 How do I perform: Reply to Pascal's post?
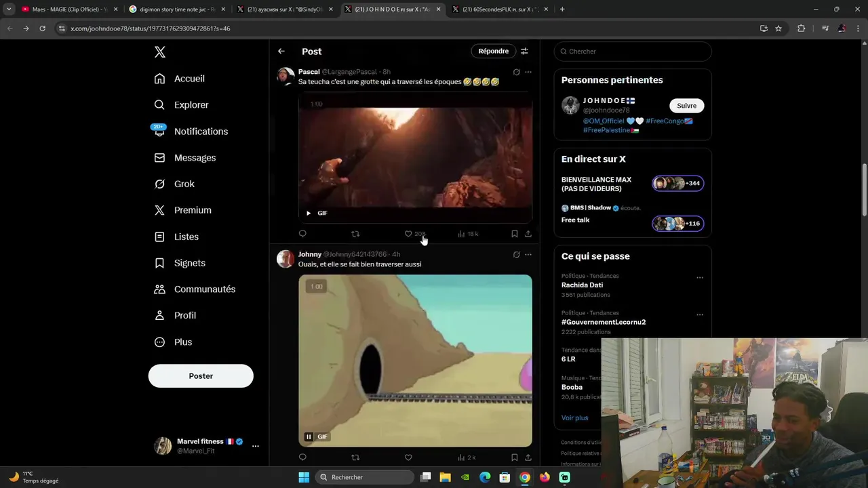pos(302,234)
